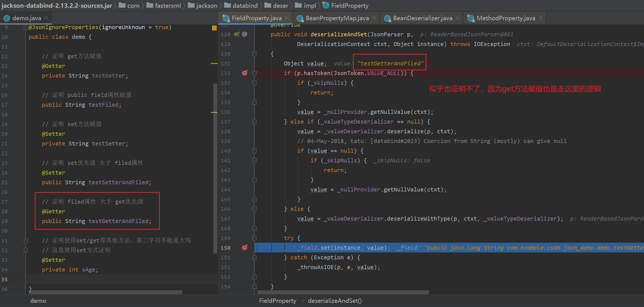Click the annotation gutter icon beside deserializeAndSet

pos(244,34)
